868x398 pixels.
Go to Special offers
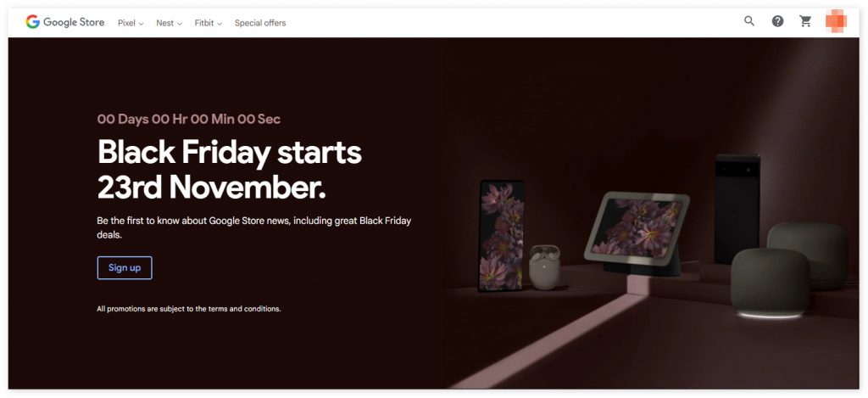click(x=260, y=23)
